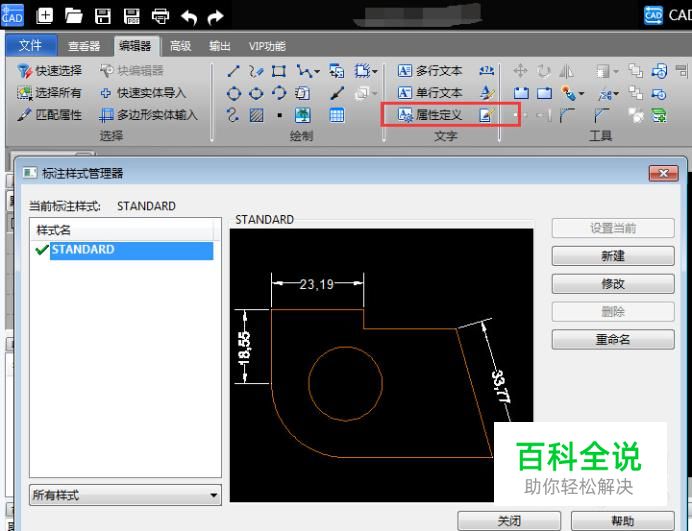The width and height of the screenshot is (692, 531).
Task: Open the 所有样式 style filter dropdown
Action: tap(125, 494)
